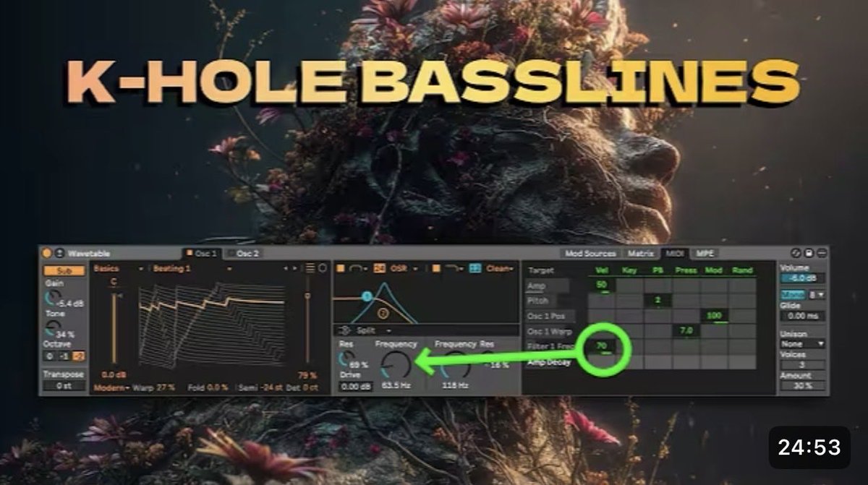Toggle the Osc 1 on/off square
Viewport: 868px width, 485px height.
click(190, 253)
